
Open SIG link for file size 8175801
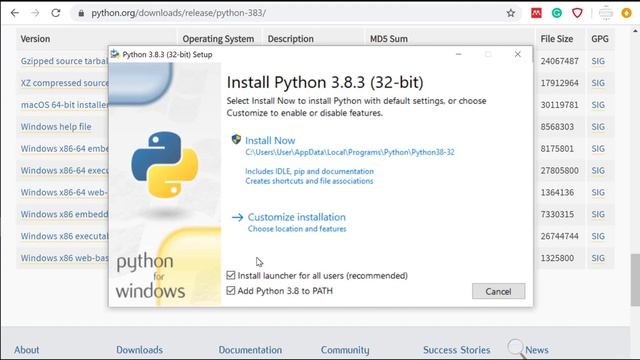click(598, 149)
